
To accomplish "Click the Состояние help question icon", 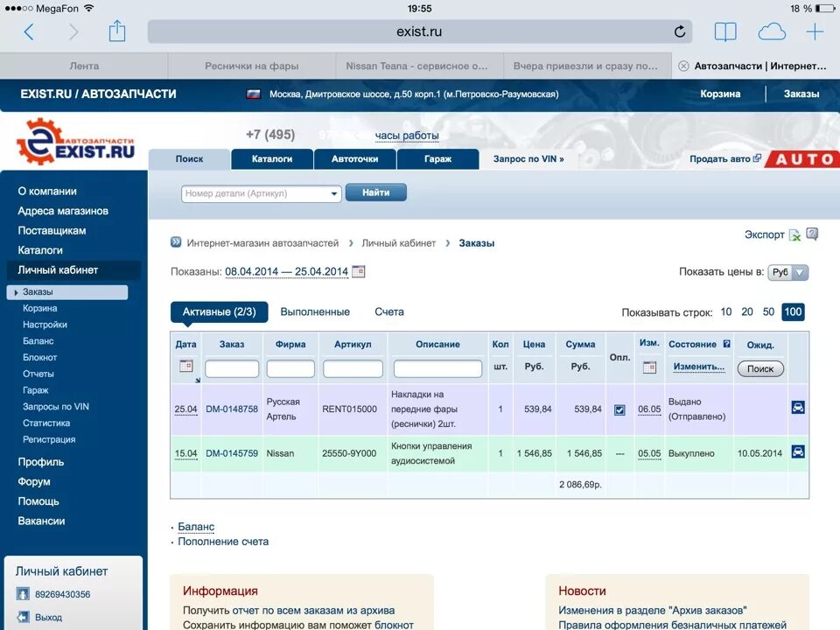I will coord(726,344).
